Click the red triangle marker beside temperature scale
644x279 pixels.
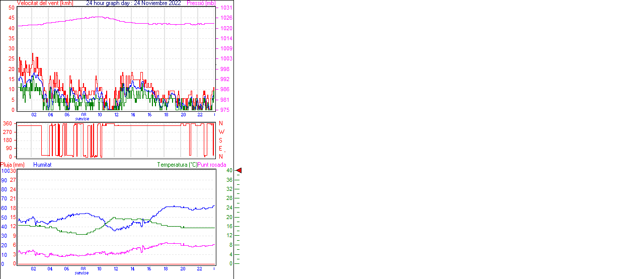[x=239, y=171]
